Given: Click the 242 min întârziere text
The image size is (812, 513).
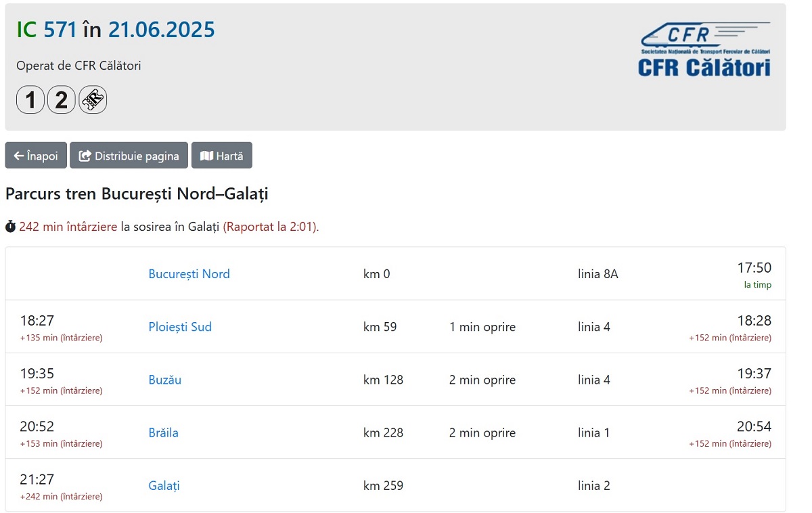Looking at the screenshot, I should [x=68, y=227].
